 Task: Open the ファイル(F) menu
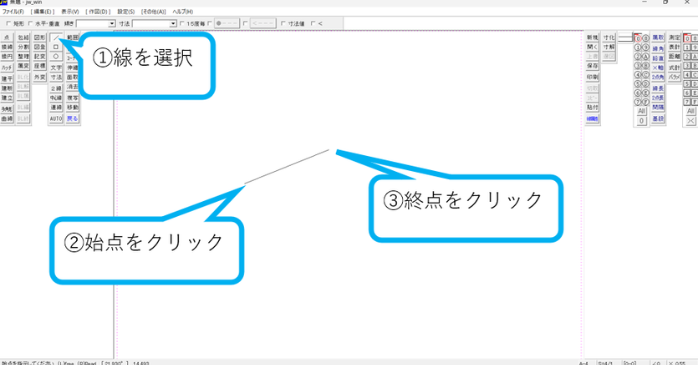coord(13,12)
